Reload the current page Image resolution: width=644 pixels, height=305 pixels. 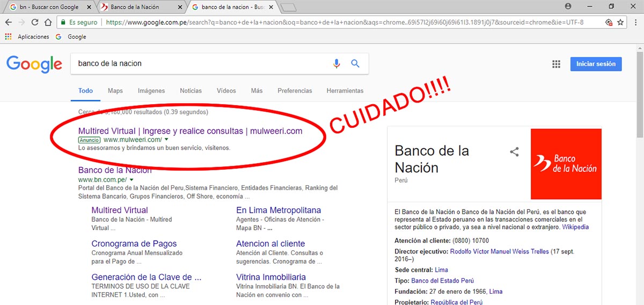pyautogui.click(x=35, y=23)
